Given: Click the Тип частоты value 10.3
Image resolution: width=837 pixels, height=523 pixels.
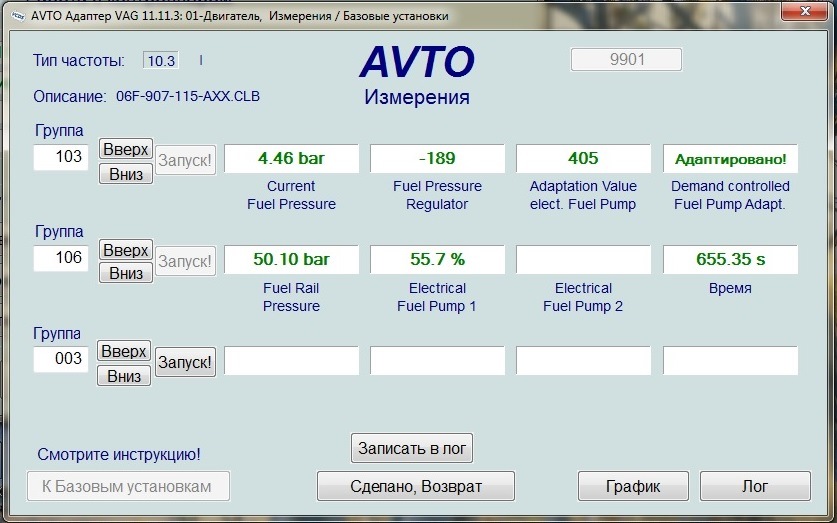Looking at the screenshot, I should point(161,60).
